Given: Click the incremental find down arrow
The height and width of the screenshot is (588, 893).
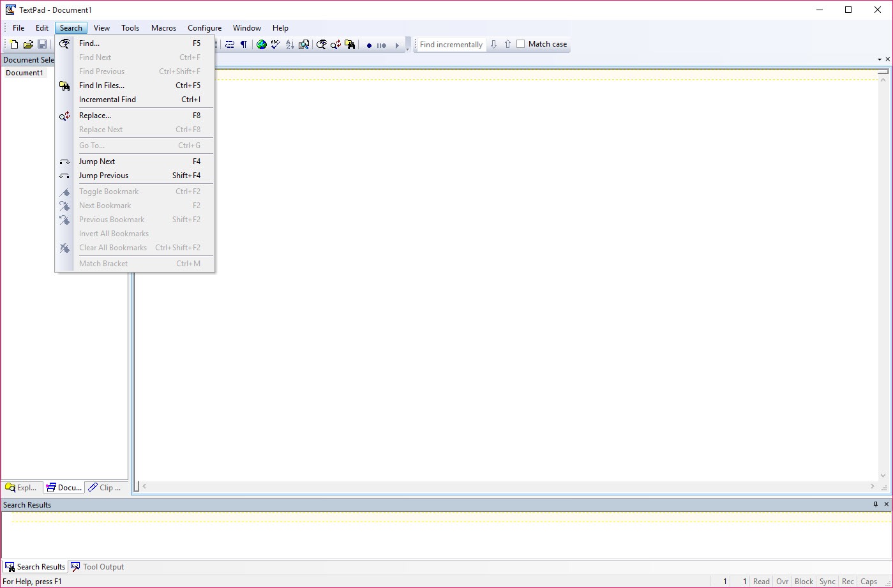Looking at the screenshot, I should 493,45.
